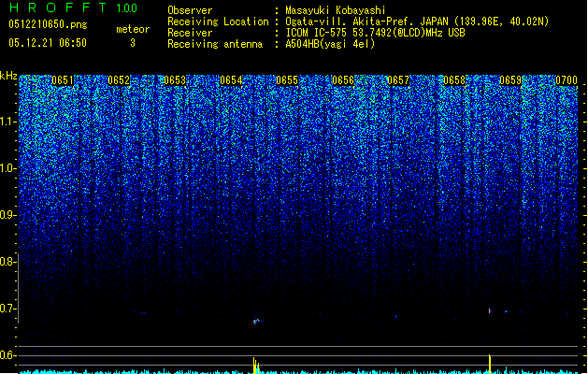This screenshot has height=374, width=588.
Task: Click the kHz axis unit label
Action: point(8,76)
